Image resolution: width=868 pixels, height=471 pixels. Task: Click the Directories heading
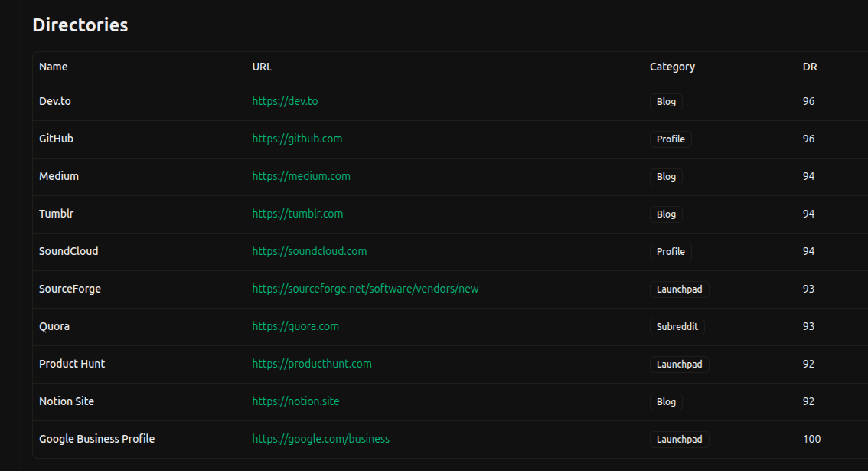(x=80, y=25)
